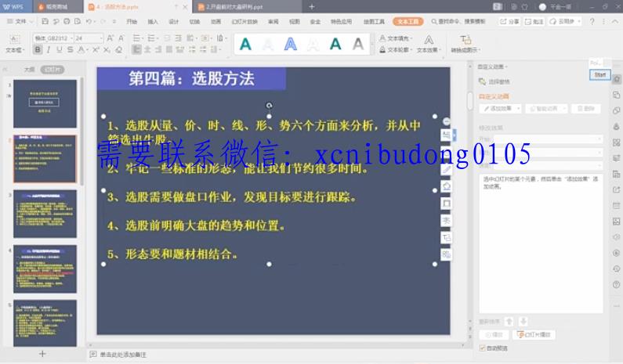Viewport: 623px width, 364px height.
Task: Apply strikethrough to the selected text
Action: coord(71,49)
